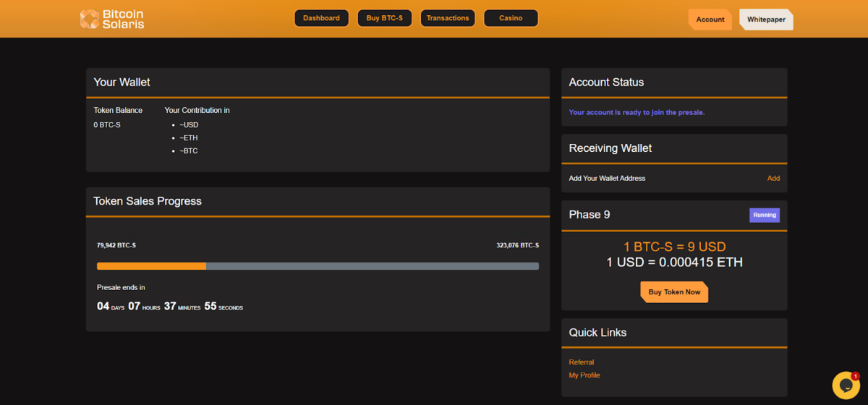The image size is (868, 405).
Task: Open the Transactions page
Action: coord(448,18)
